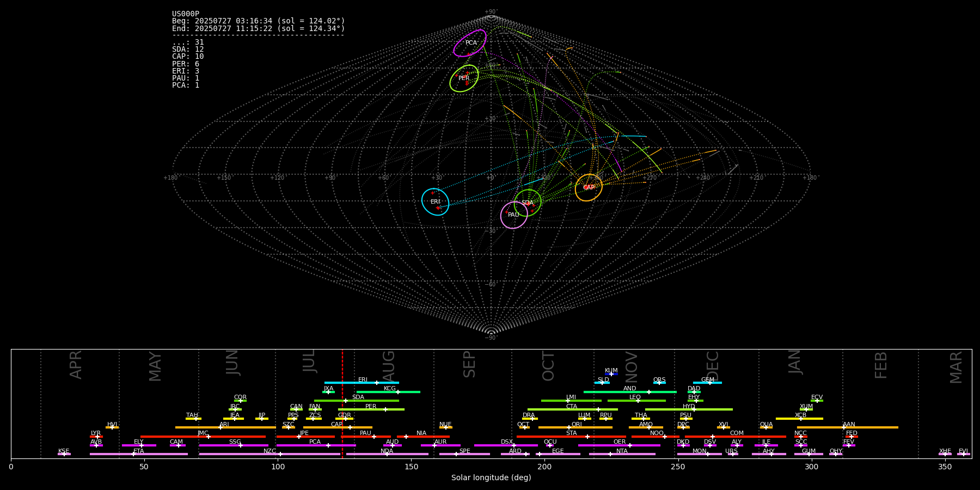Viewport: 980px width, 490px height.
Task: Click the 'Solar longitude (deg)' axis label
Action: pos(491,478)
